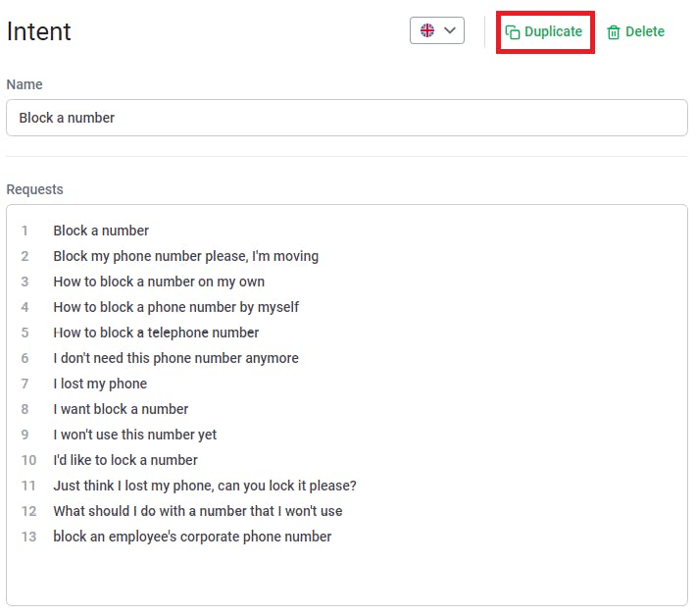Click "block an employee's corporate phone number"
This screenshot has height=616, width=696.
pyautogui.click(x=192, y=537)
